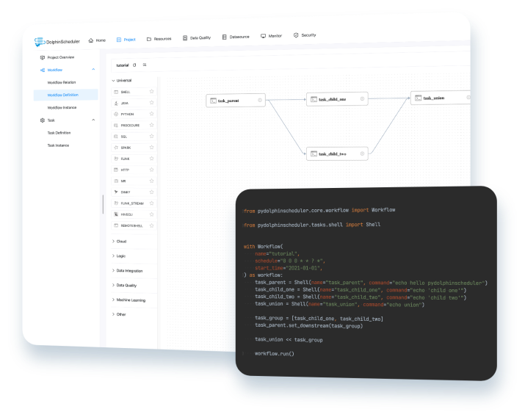Toggle favorite star for JAVA task
Screen dimensions: 525x420
click(151, 104)
